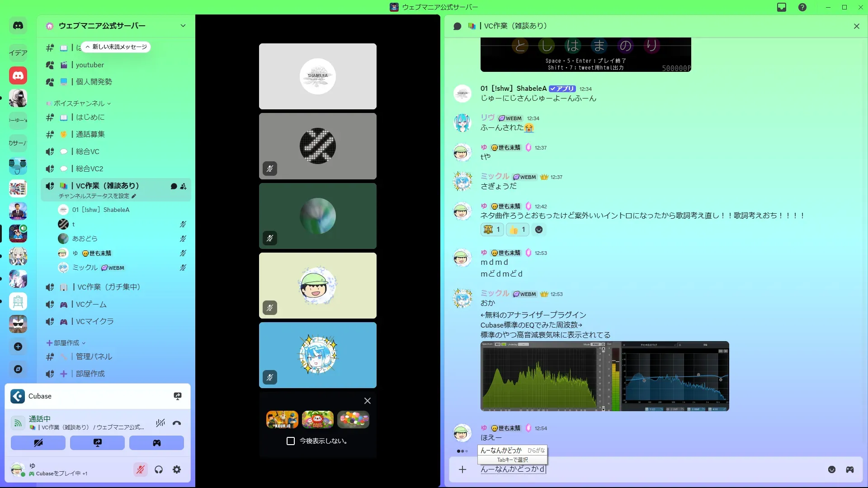The width and height of the screenshot is (868, 488).
Task: Click the Explore Discoverable Servers compass icon
Action: point(18,369)
